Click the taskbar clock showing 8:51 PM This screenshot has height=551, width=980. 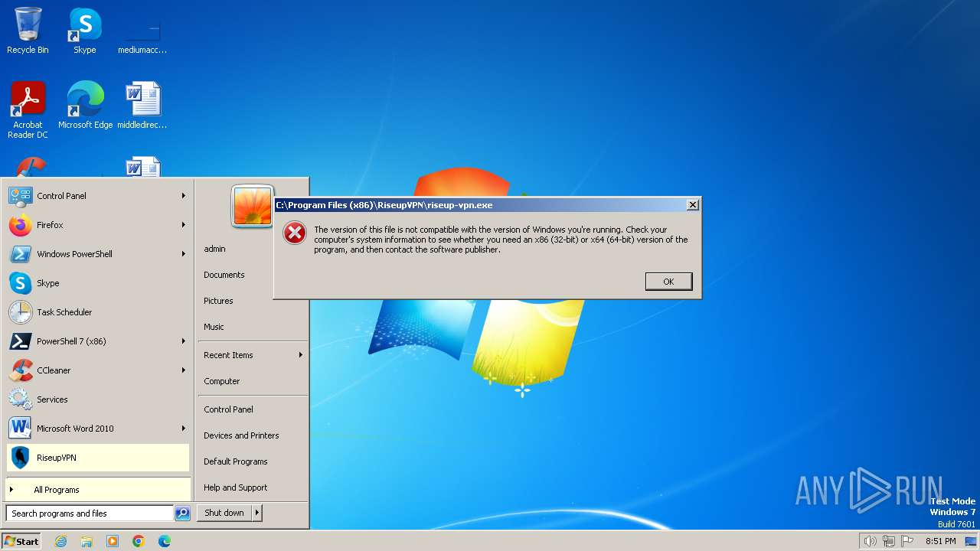coord(940,541)
